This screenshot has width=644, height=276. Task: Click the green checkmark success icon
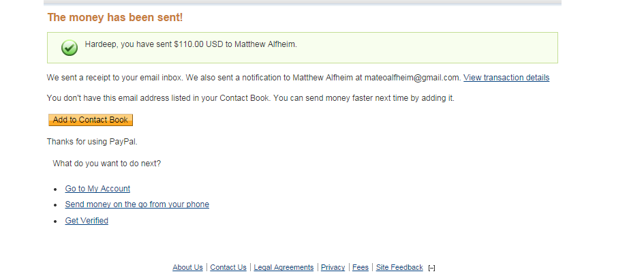(70, 48)
